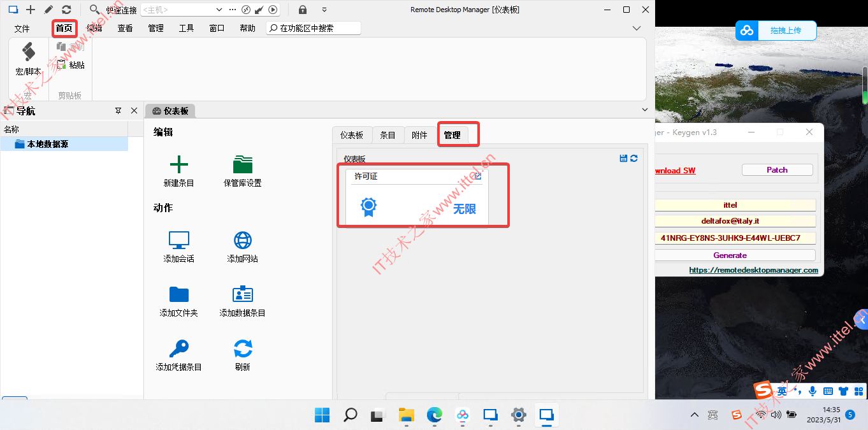Click the 名称 column header

click(x=64, y=129)
